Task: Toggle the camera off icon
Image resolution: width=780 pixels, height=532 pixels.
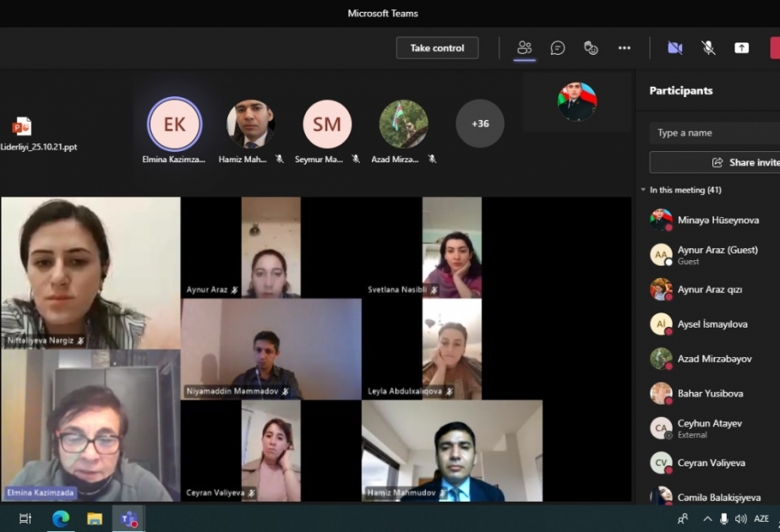Action: 675,48
